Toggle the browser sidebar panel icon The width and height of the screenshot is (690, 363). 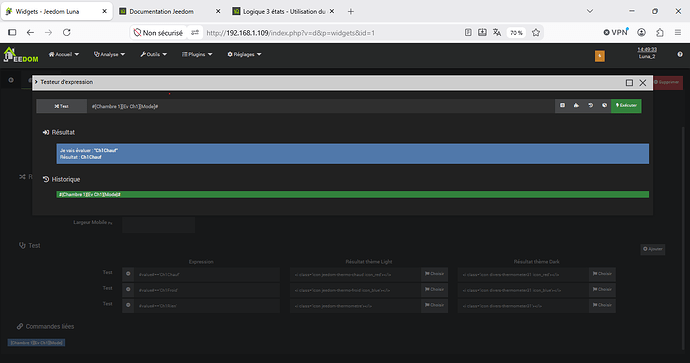click(12, 33)
